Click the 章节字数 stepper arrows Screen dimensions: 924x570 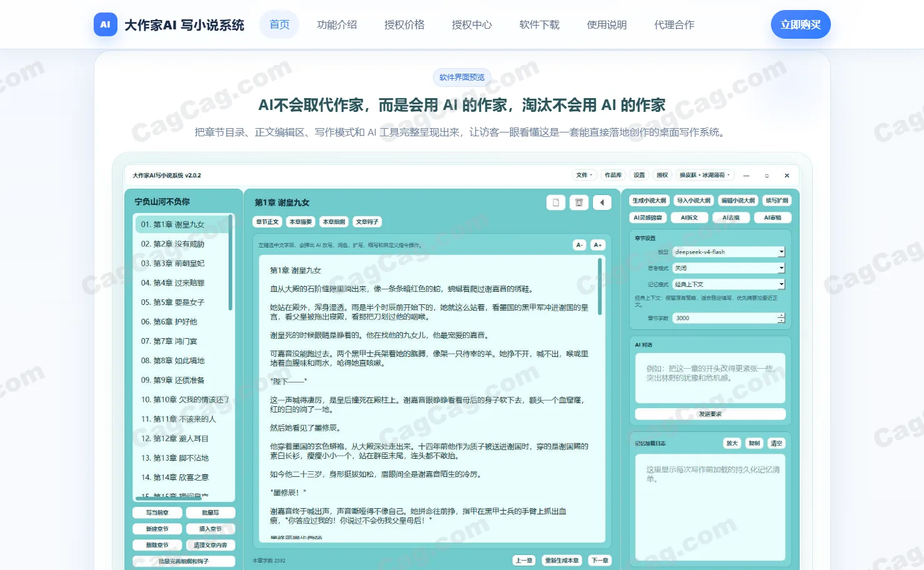pyautogui.click(x=781, y=318)
